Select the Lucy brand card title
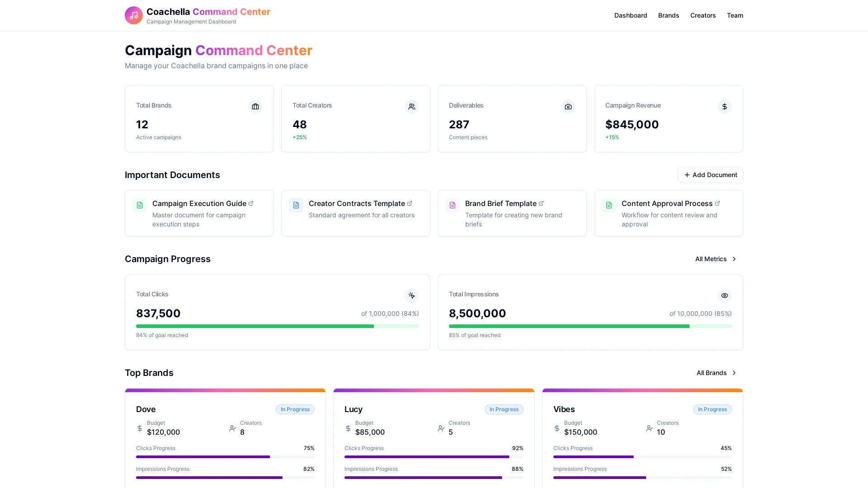This screenshot has width=868, height=488. click(x=353, y=409)
